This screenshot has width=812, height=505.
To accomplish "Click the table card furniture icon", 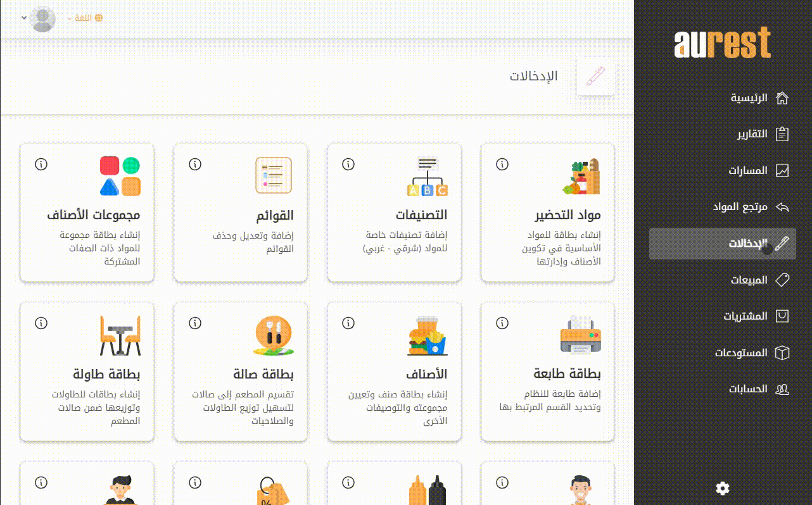I will [120, 335].
